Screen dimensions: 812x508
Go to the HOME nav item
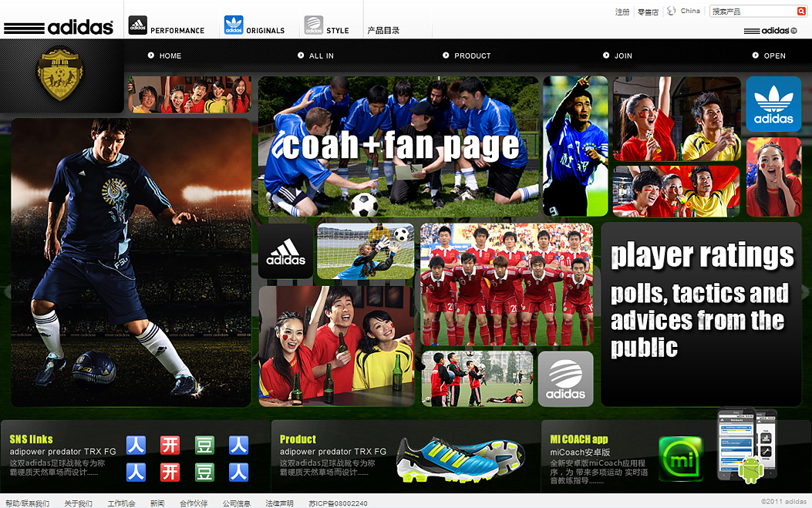pos(165,56)
